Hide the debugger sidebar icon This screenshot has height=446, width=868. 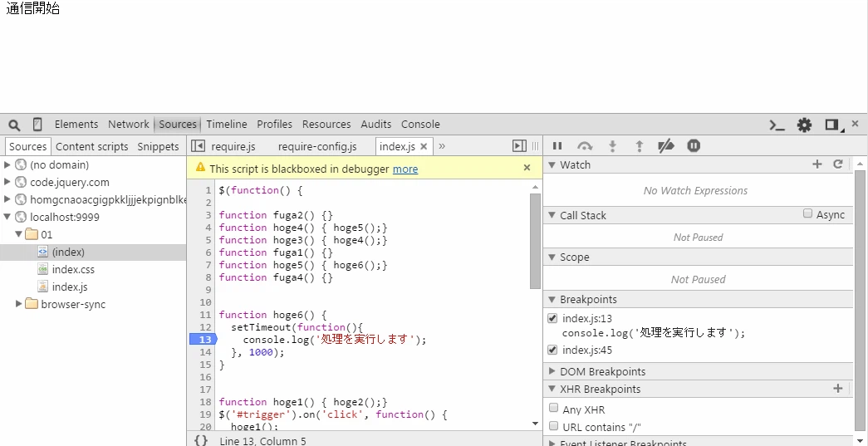click(x=519, y=146)
